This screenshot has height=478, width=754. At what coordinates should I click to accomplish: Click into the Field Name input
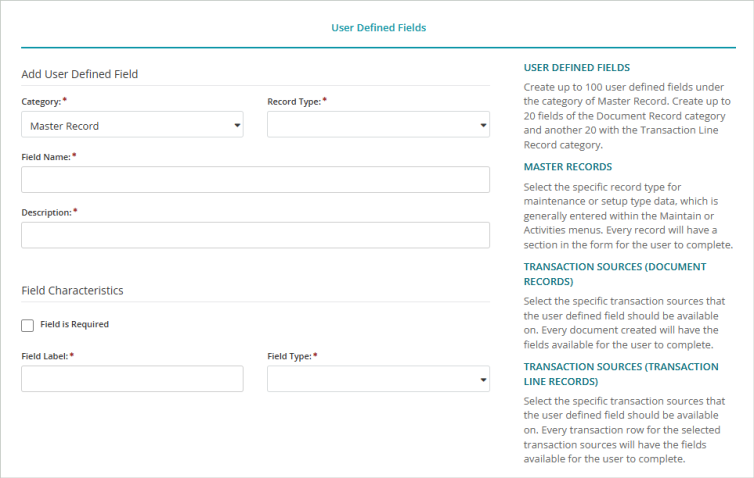click(x=255, y=180)
